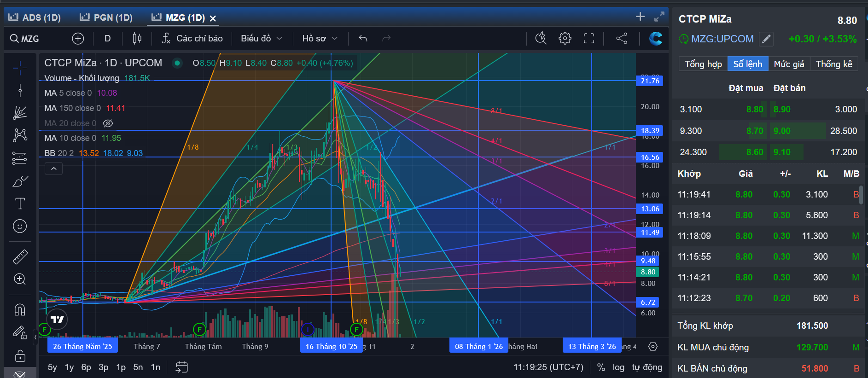Image resolution: width=868 pixels, height=378 pixels.
Task: Set the range to 1n
Action: 156,367
